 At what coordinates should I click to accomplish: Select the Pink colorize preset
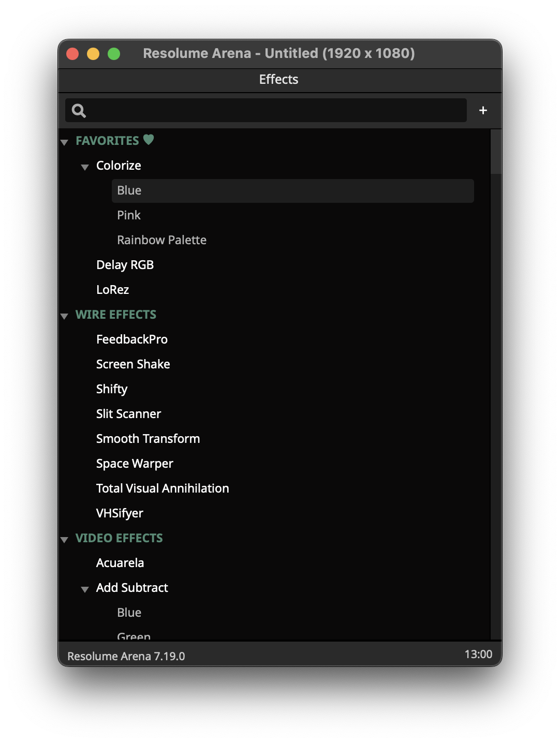[x=129, y=215]
